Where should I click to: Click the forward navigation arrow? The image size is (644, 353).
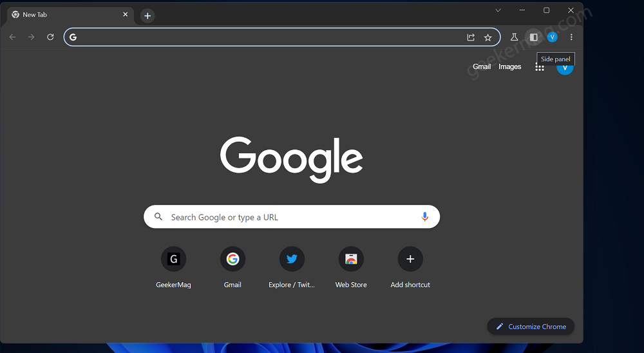pyautogui.click(x=31, y=37)
